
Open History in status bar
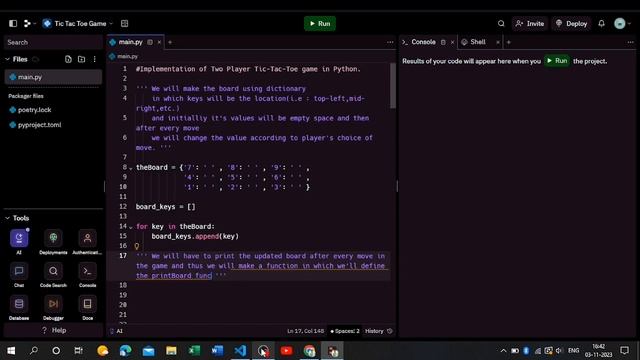(378, 331)
